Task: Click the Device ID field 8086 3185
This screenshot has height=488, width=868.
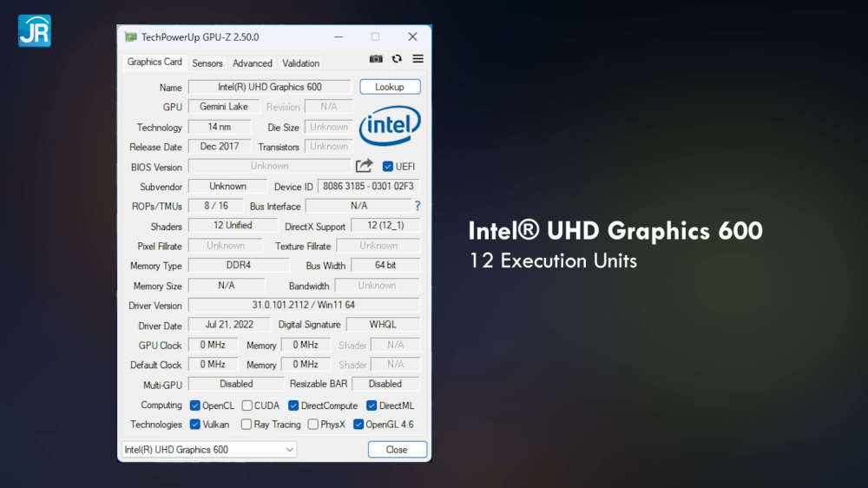Action: [368, 186]
